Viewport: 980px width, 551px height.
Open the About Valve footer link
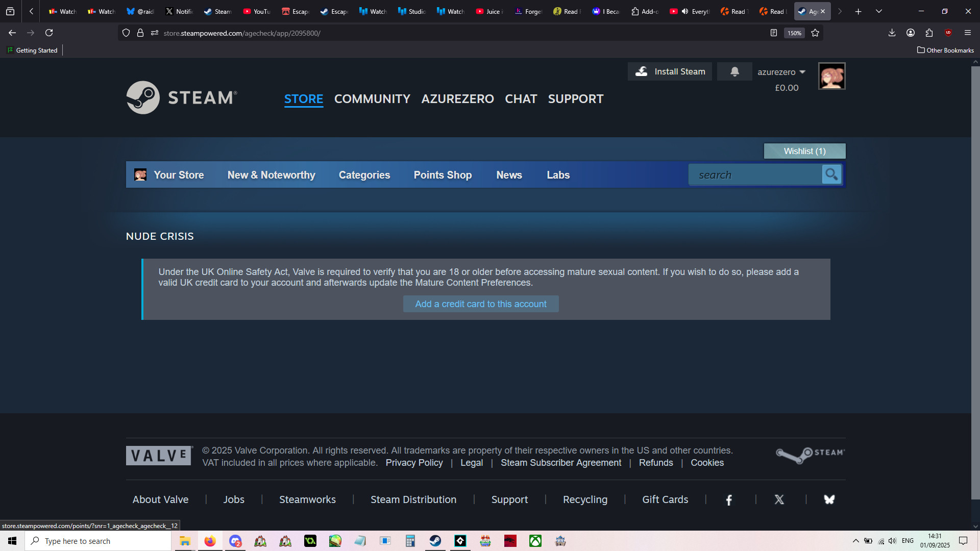click(x=160, y=499)
